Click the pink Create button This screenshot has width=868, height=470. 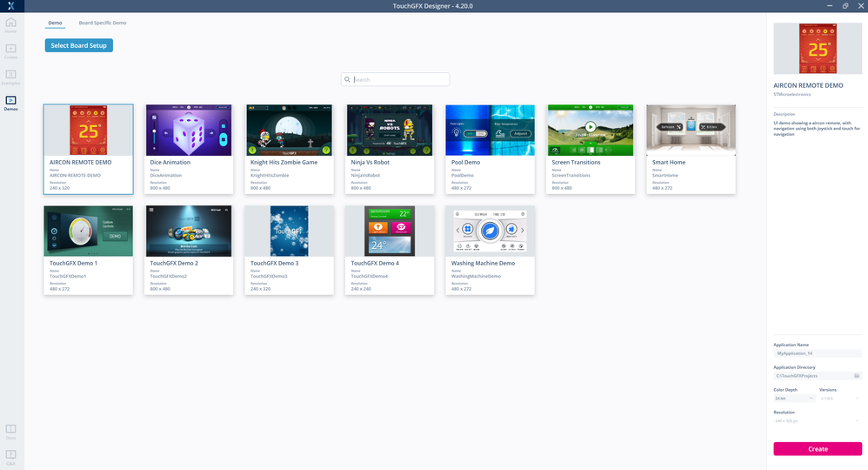818,449
